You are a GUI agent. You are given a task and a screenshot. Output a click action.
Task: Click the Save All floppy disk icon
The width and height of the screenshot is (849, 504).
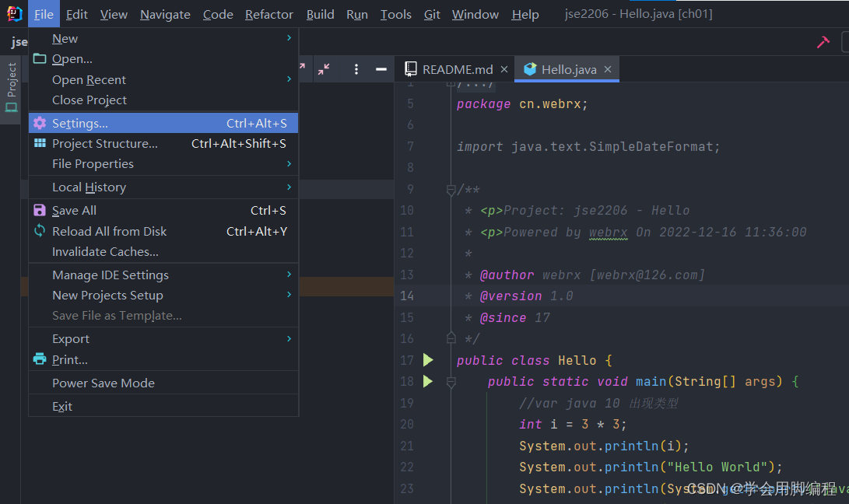(x=40, y=210)
